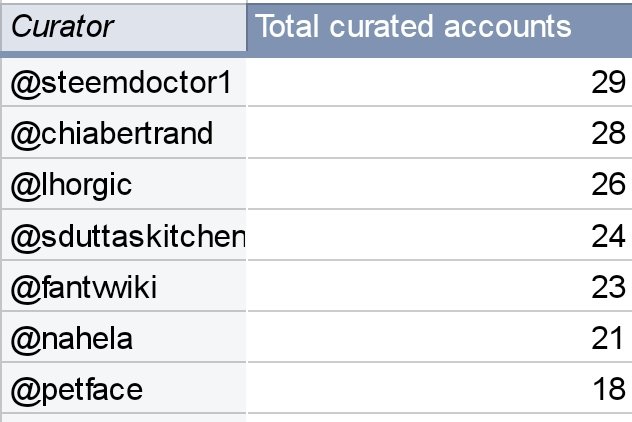Select the cell with value 28
This screenshot has height=422, width=632.
438,134
